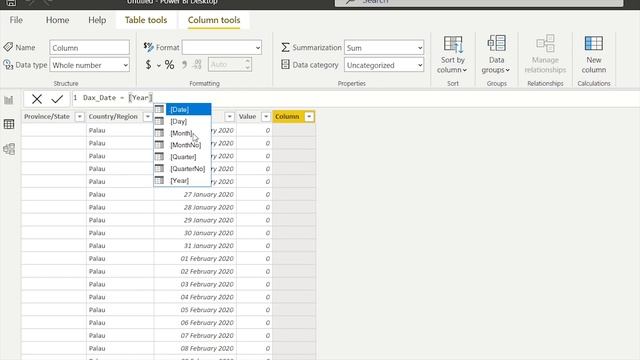Cancel the formula with the X icon

tap(37, 98)
